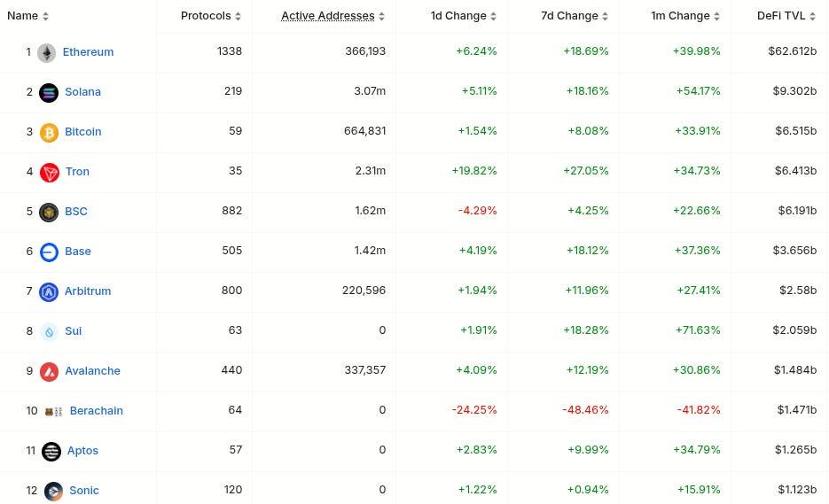
Task: Click the Aptos chain logo icon
Action: [51, 451]
